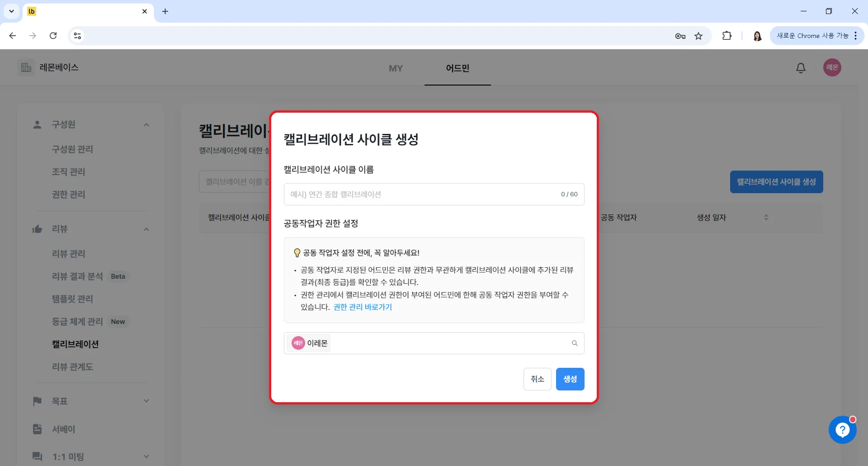Click the browser forward arrow
This screenshot has width=868, height=466.
pos(33,36)
